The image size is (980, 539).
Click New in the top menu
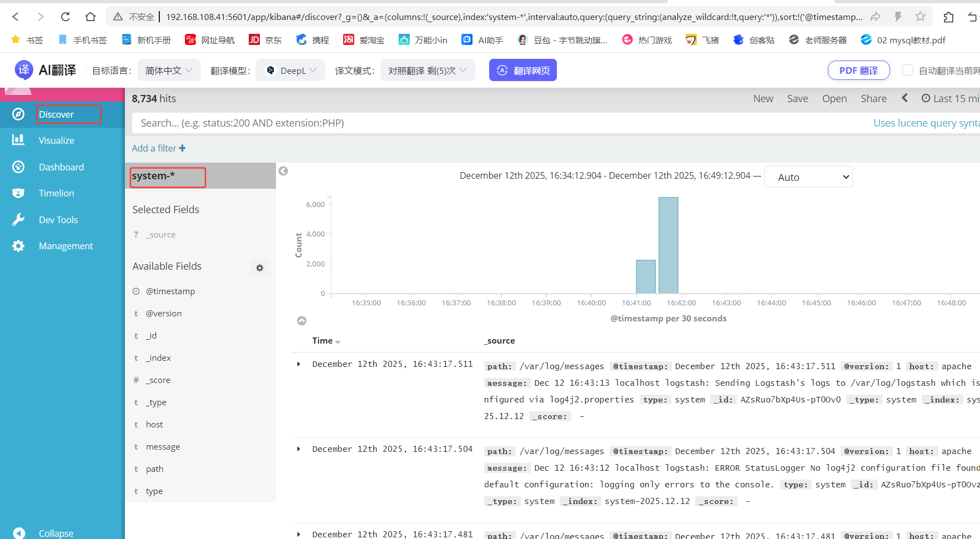coord(763,98)
